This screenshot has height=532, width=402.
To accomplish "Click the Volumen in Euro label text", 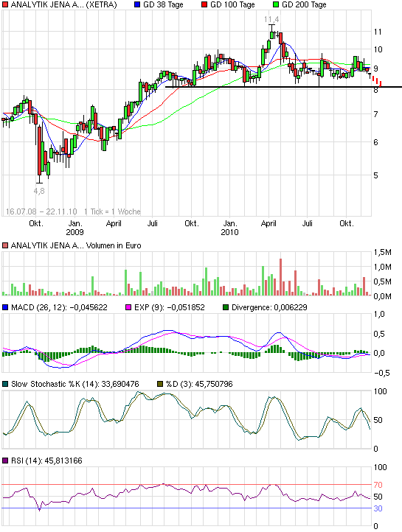I will [114, 245].
